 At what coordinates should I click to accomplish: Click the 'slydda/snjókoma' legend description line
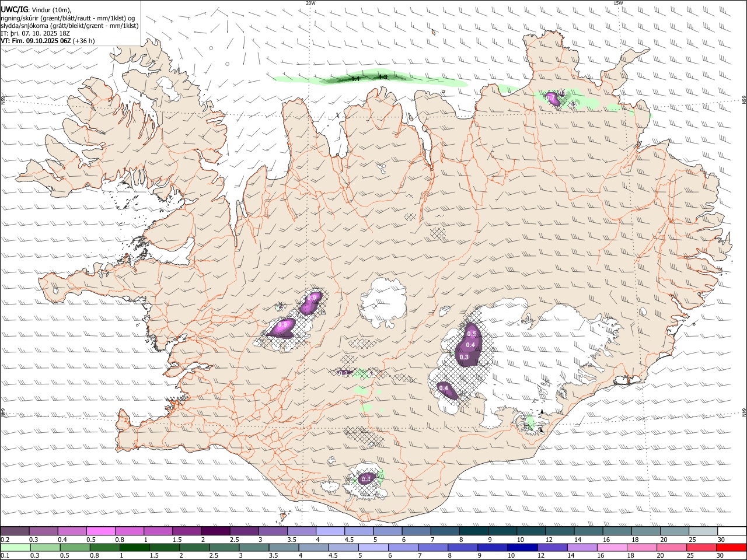tap(69, 26)
